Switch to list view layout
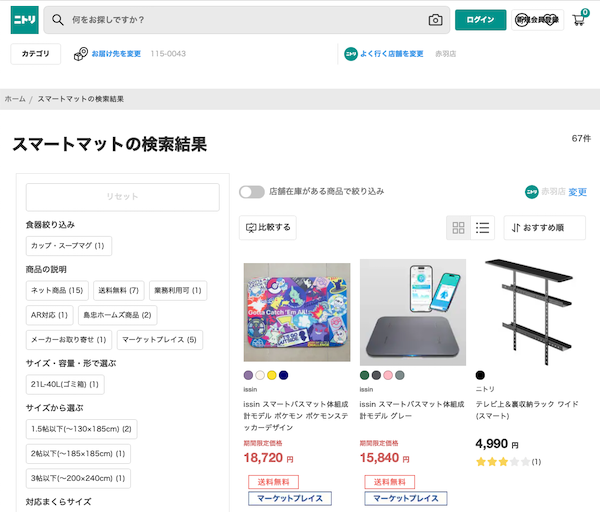 coord(482,228)
